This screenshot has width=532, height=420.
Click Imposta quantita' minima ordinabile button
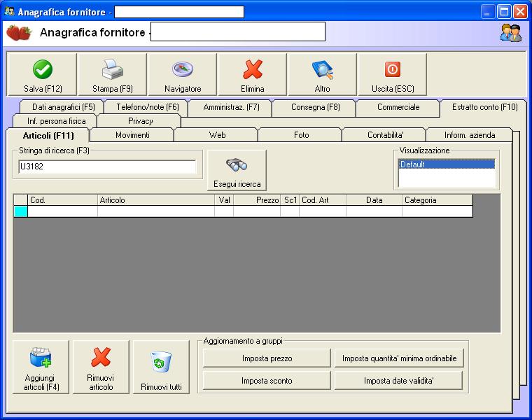point(399,358)
